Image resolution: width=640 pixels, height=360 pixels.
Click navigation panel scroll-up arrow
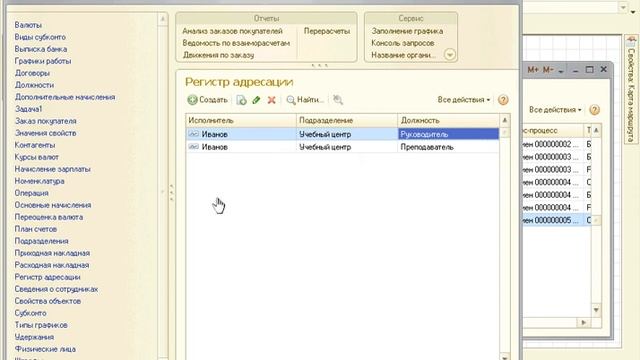point(162,19)
